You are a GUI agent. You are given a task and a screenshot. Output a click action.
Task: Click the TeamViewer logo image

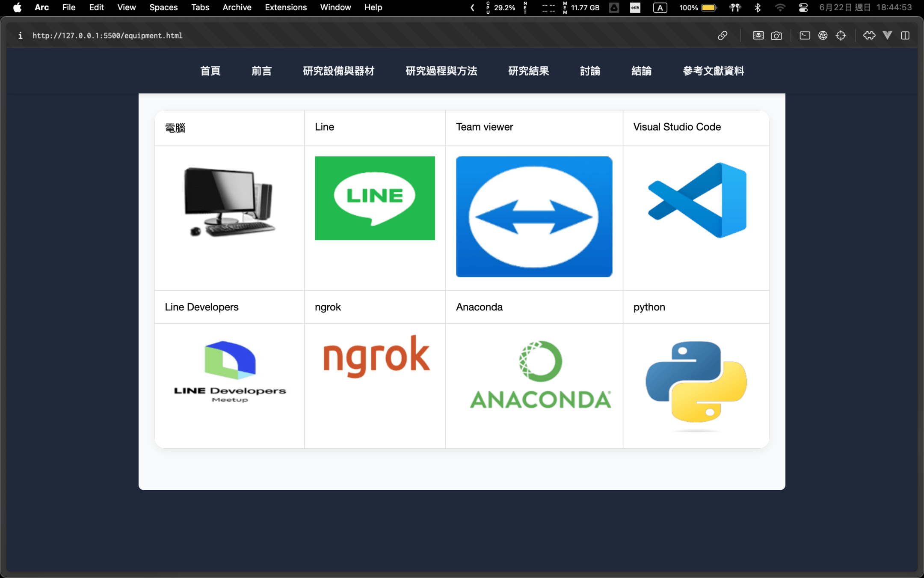(x=534, y=217)
